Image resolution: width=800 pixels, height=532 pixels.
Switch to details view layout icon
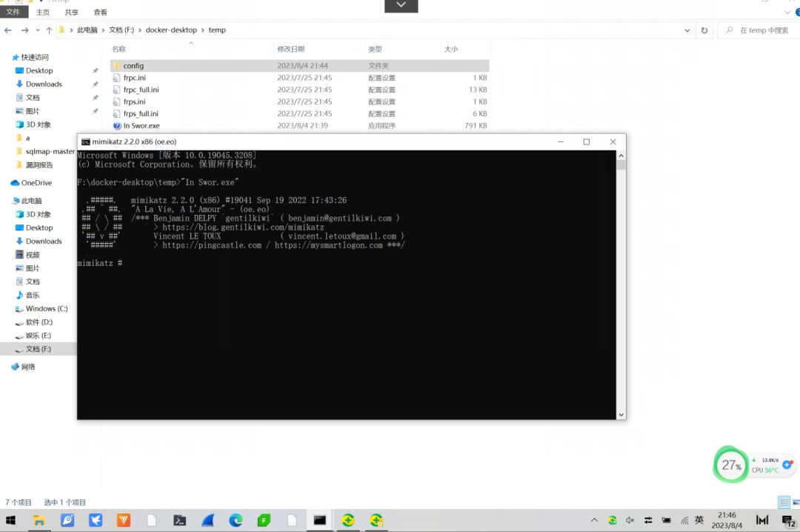point(784,502)
